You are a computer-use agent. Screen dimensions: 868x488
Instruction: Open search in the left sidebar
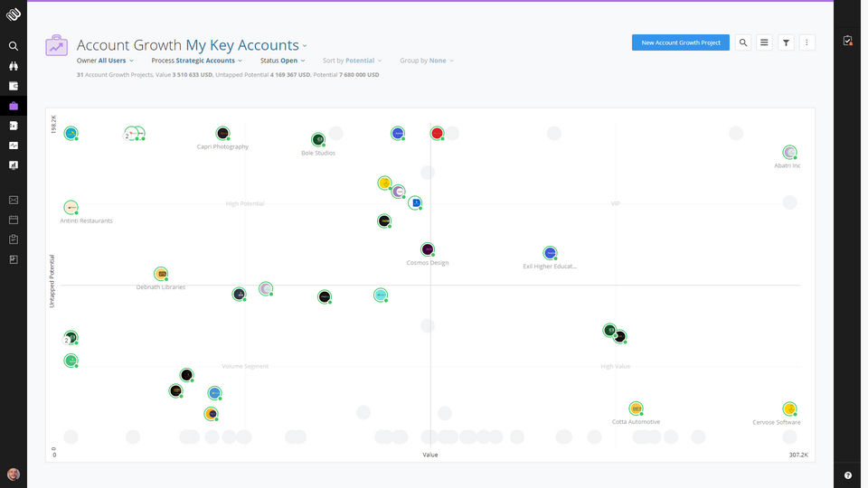pos(14,45)
